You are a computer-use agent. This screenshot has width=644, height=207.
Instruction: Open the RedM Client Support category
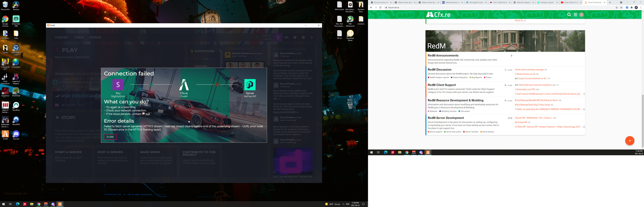pos(442,85)
